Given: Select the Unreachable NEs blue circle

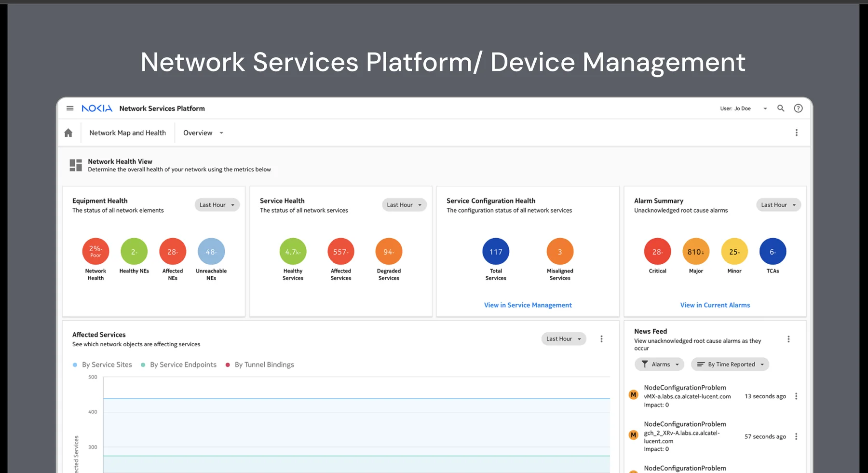Looking at the screenshot, I should [211, 251].
